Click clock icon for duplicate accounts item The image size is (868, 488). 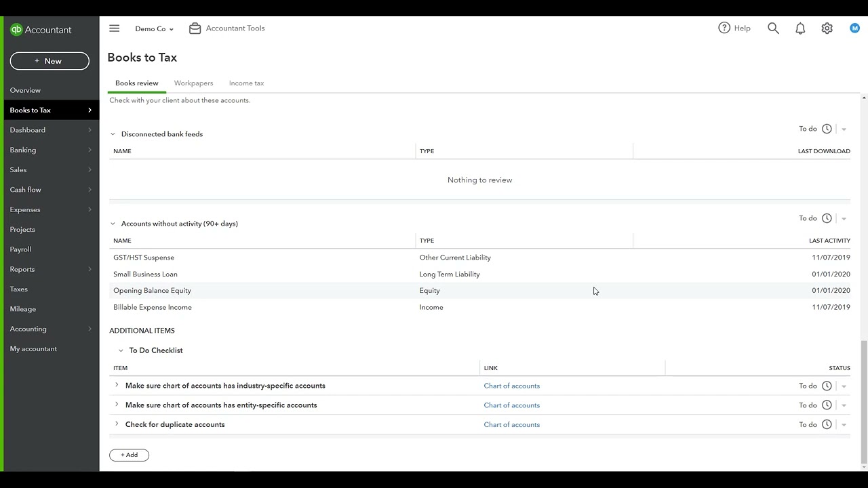[827, 425]
